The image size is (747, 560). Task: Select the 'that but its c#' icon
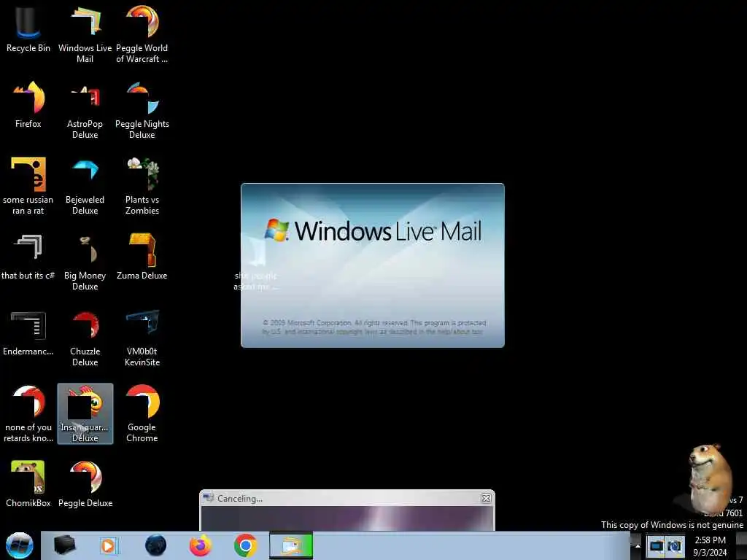(x=28, y=256)
